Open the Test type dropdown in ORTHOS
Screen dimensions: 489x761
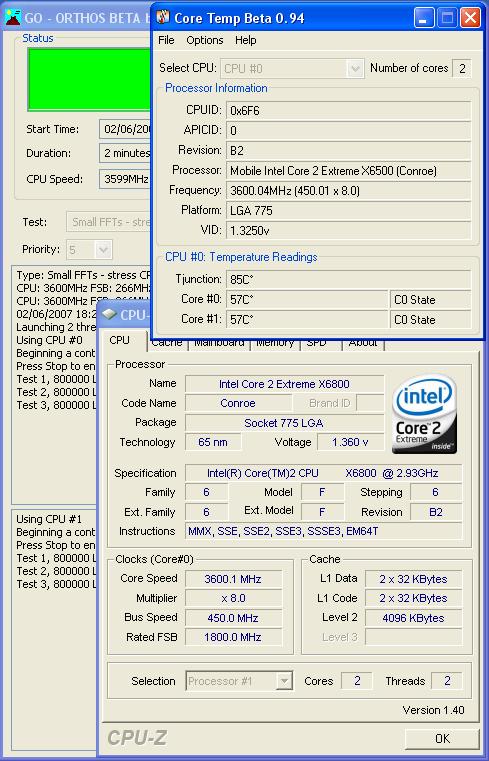[x=109, y=222]
